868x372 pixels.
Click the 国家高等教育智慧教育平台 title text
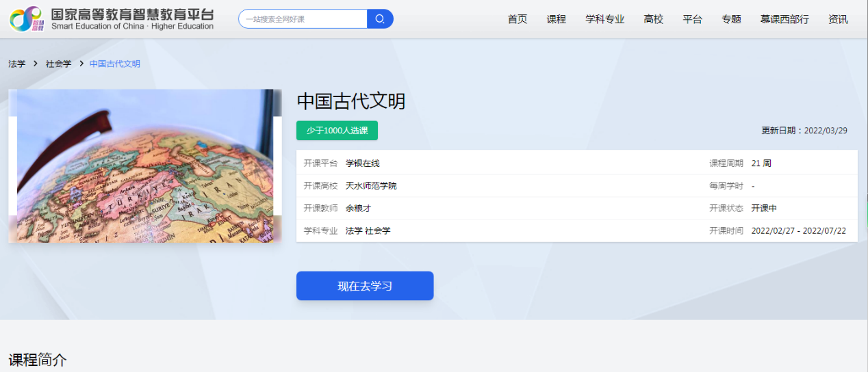[x=132, y=14]
